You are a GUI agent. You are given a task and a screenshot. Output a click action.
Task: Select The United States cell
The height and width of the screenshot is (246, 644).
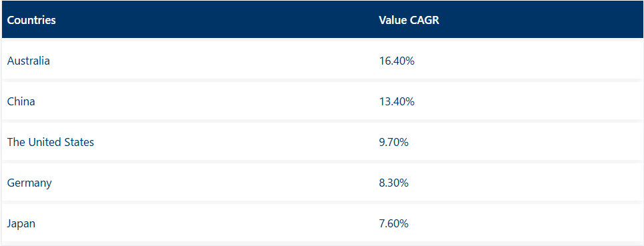[51, 142]
